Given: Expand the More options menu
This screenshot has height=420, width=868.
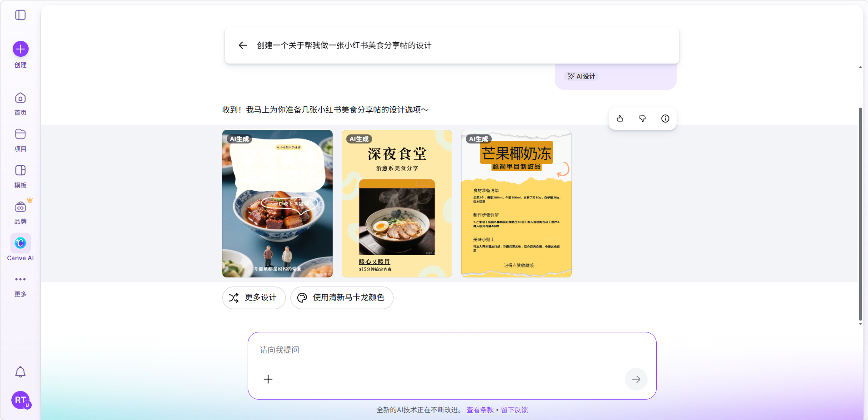Looking at the screenshot, I should (20, 280).
